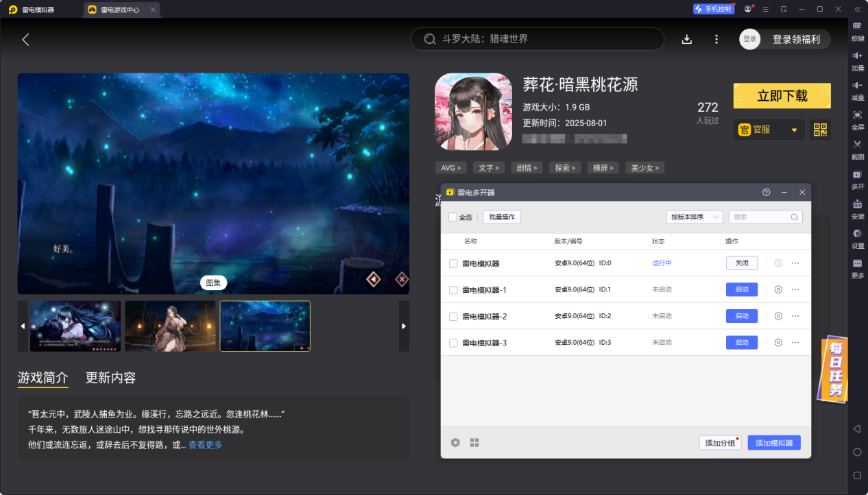Collapse the right sidebar with double-chevron
The height and width of the screenshot is (495, 868).
pyautogui.click(x=857, y=9)
